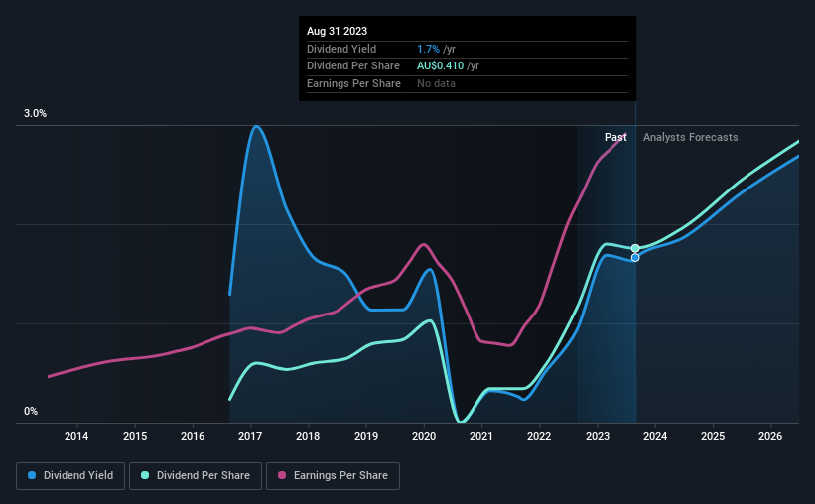Click the 2020 x-axis label

pos(424,436)
